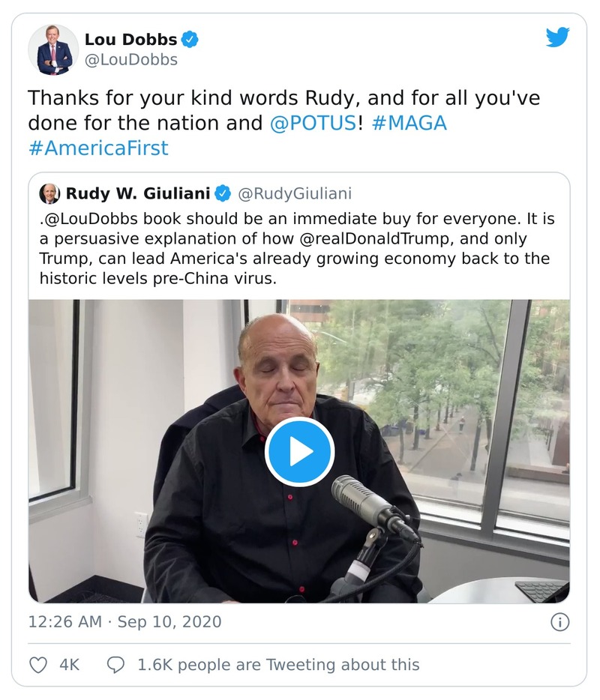Click Rudy Giuliani's verified checkmark
This screenshot has height=700, width=600.
click(223, 194)
